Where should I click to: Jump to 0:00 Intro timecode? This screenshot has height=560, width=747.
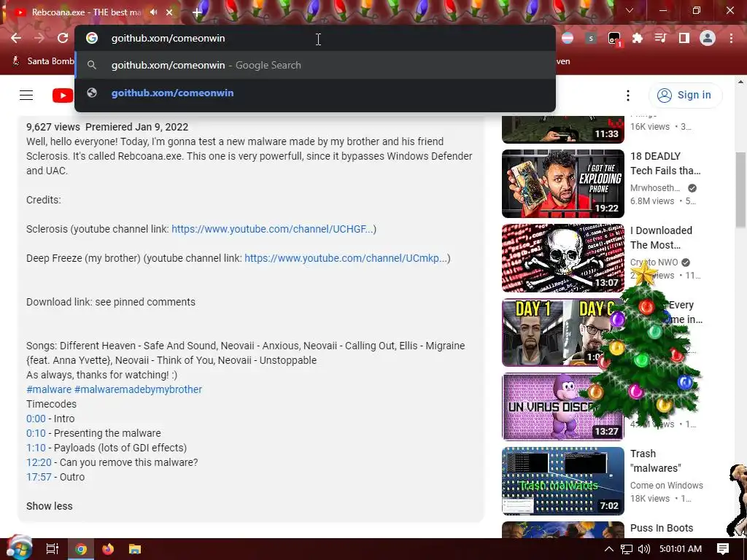click(x=36, y=419)
